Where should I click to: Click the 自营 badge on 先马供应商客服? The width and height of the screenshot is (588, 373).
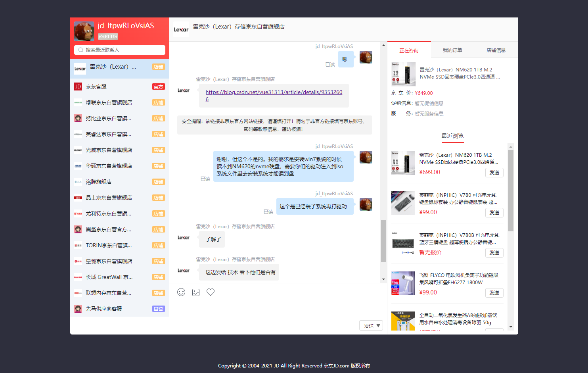coord(159,309)
